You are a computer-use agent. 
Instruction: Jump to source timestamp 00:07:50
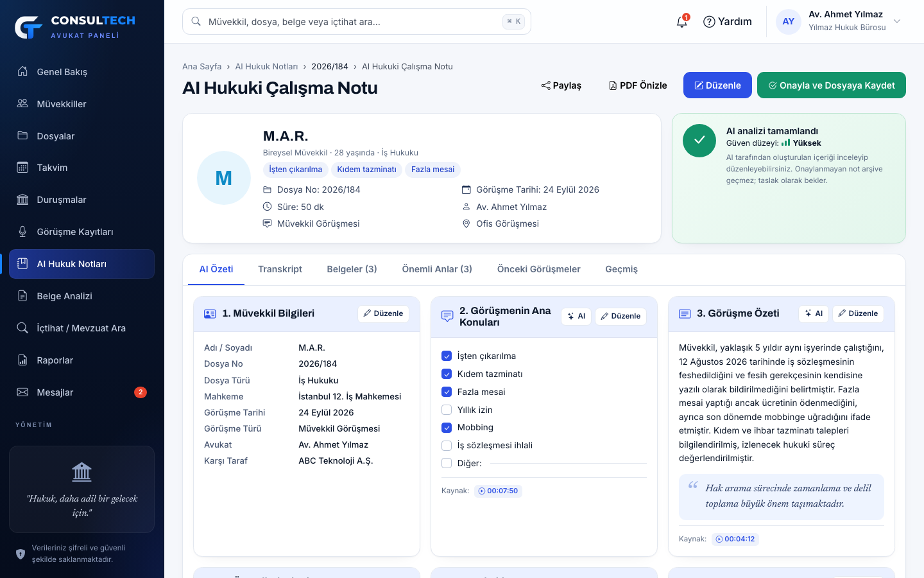point(498,491)
